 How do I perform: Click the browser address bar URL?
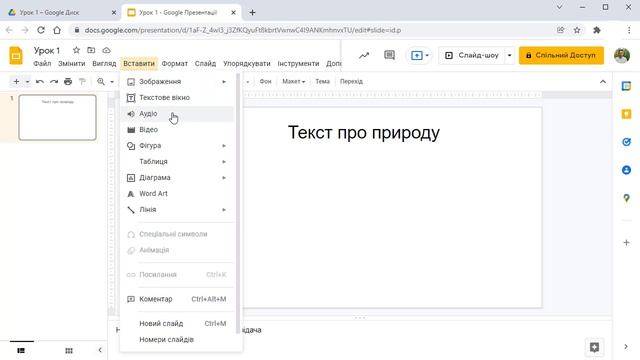tap(242, 30)
